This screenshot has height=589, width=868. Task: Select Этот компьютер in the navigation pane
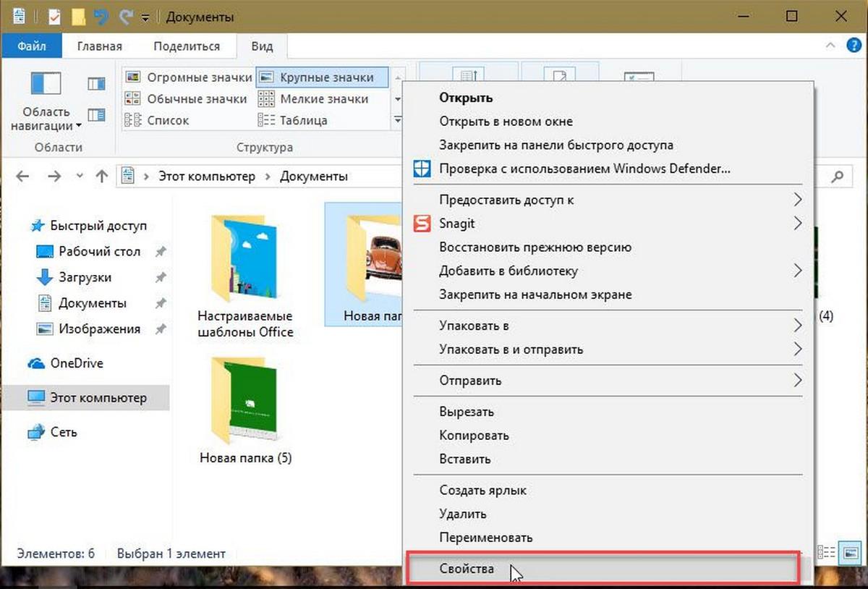(85, 397)
